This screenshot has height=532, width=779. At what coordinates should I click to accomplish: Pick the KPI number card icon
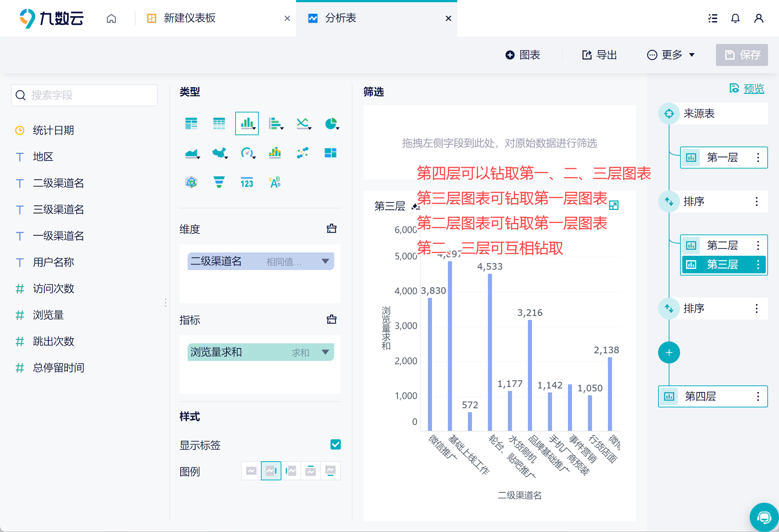247,182
